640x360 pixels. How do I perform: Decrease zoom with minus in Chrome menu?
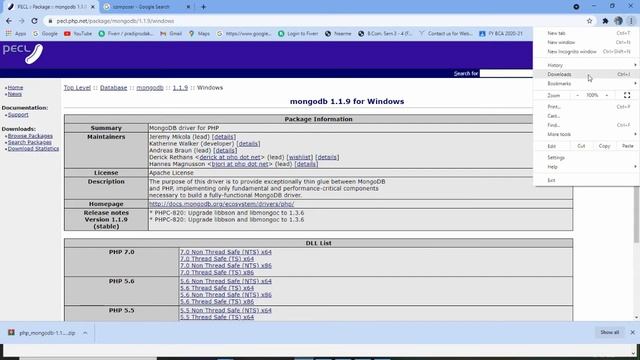point(577,95)
